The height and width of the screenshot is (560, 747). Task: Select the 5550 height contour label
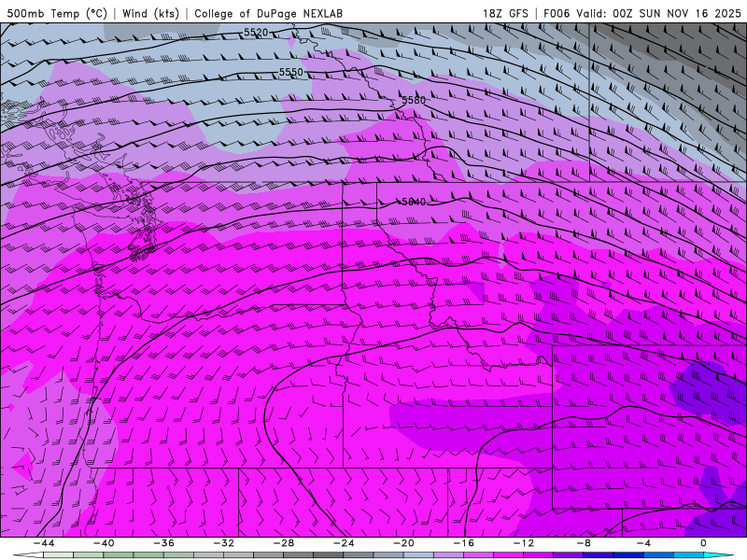click(x=290, y=72)
